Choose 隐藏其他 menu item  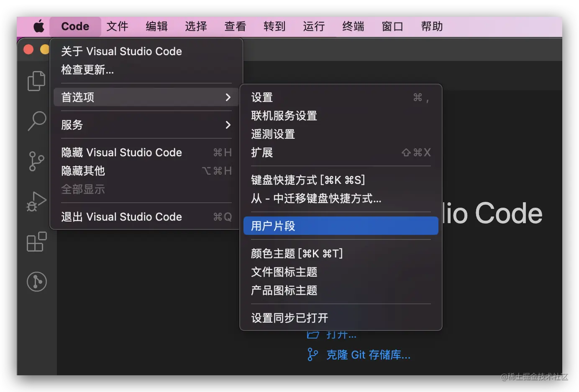click(146, 171)
